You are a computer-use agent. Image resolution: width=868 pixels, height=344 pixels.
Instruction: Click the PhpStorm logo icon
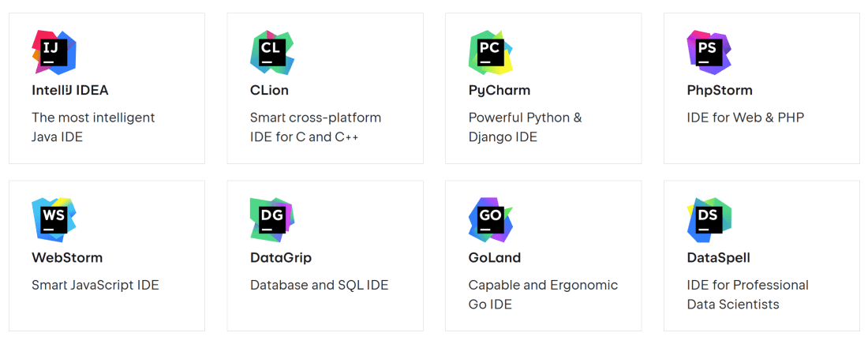tap(709, 52)
